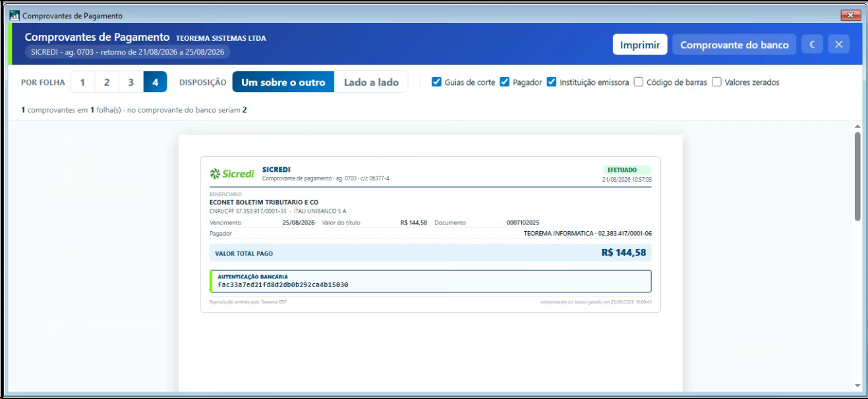
Task: Click the Vencimento date 25/08/2026
Action: (299, 223)
